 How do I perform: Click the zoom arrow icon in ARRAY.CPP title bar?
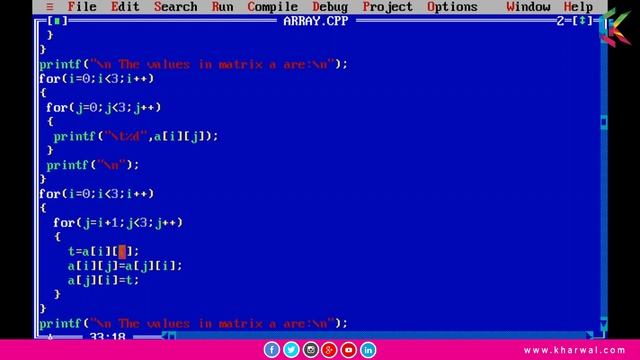pyautogui.click(x=582, y=20)
